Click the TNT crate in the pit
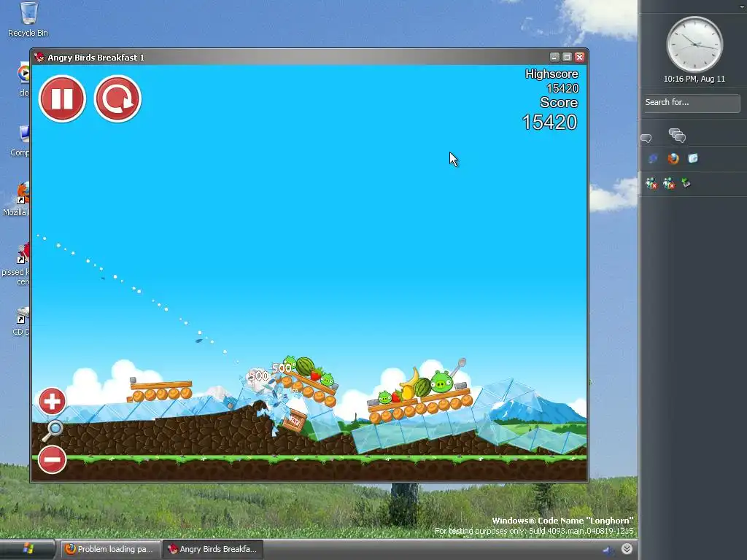747x560 pixels. pos(295,421)
